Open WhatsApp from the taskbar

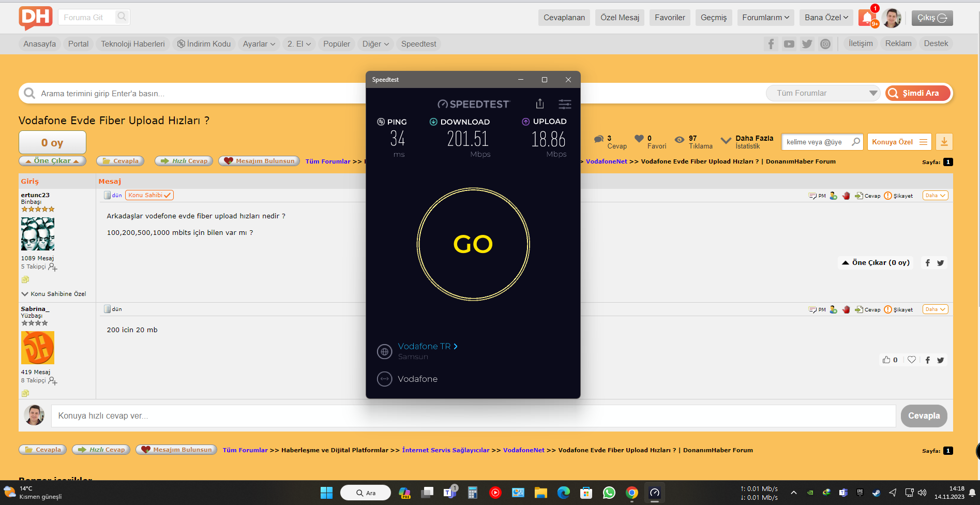[x=609, y=493]
